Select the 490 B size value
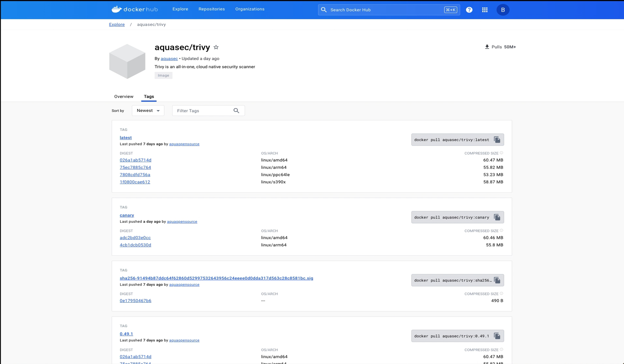The height and width of the screenshot is (364, 624). (x=497, y=301)
